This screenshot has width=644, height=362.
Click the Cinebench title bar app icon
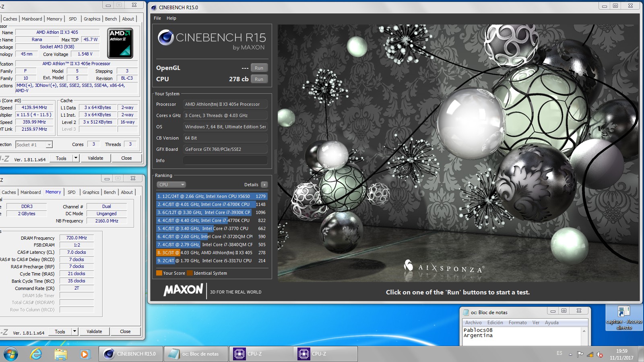point(153,7)
